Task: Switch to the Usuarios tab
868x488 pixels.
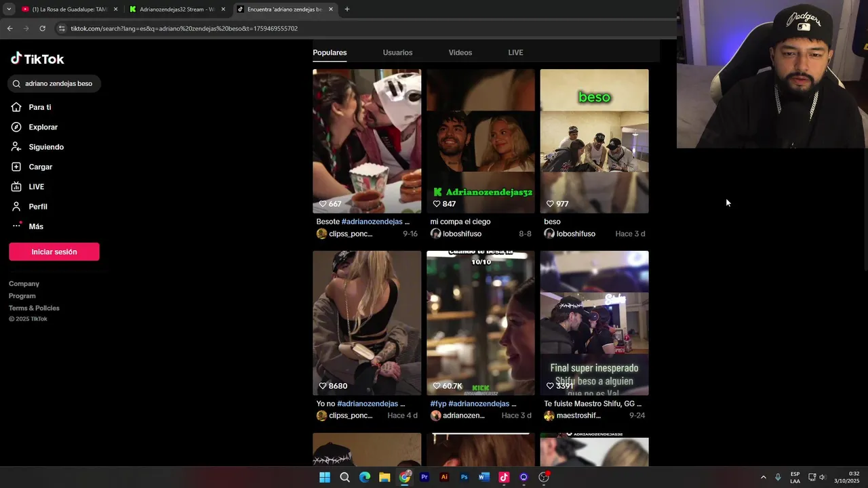Action: coord(397,52)
